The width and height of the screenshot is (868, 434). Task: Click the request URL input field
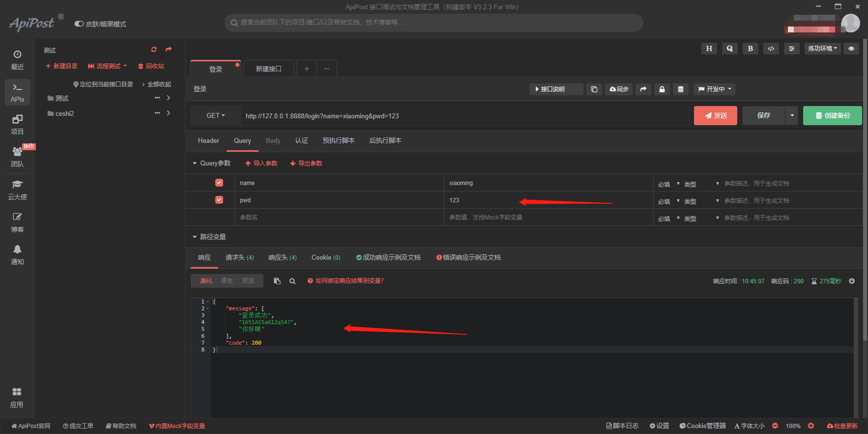(x=464, y=116)
